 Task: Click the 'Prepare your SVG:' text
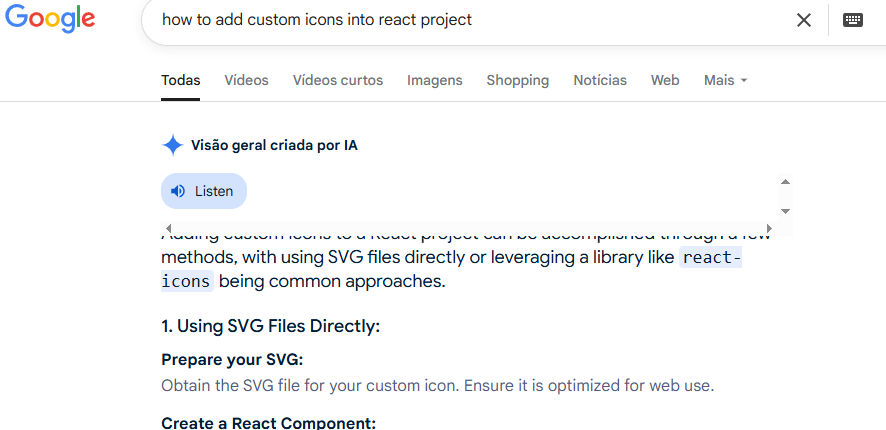pos(232,360)
